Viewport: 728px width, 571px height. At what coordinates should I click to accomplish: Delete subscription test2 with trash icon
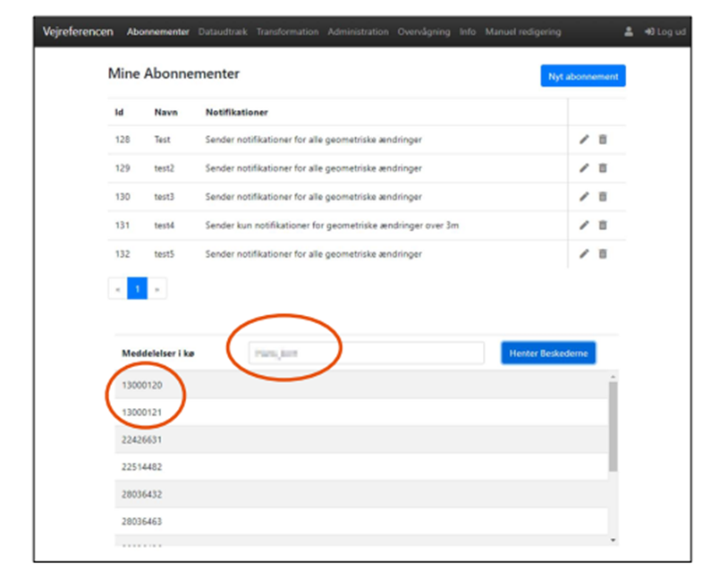point(603,168)
